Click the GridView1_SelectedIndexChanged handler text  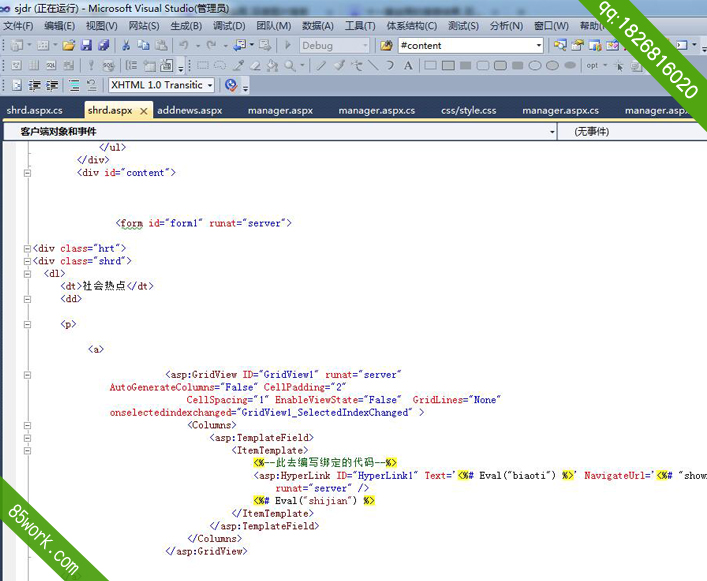pos(325,412)
